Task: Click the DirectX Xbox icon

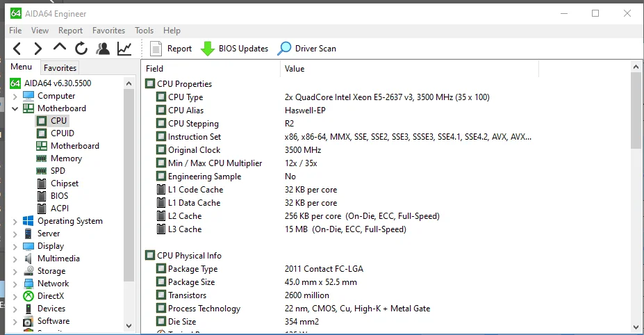Action: [x=28, y=296]
